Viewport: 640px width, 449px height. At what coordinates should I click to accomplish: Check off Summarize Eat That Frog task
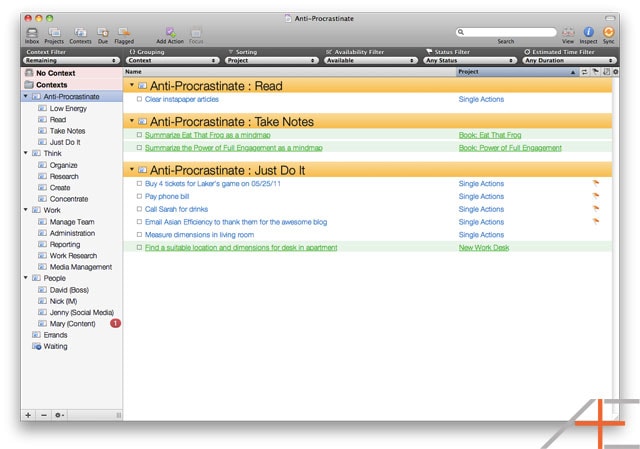pyautogui.click(x=139, y=135)
